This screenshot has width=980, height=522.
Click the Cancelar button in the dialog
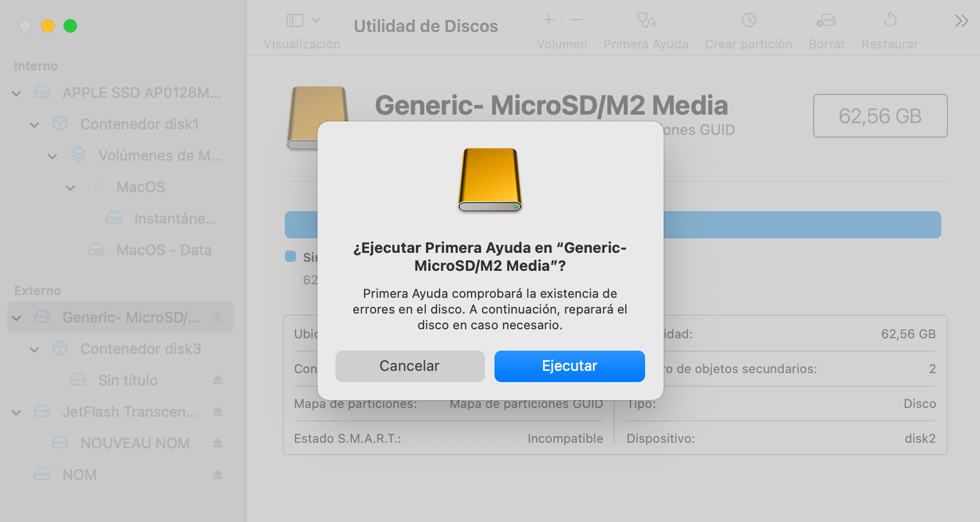pos(410,366)
